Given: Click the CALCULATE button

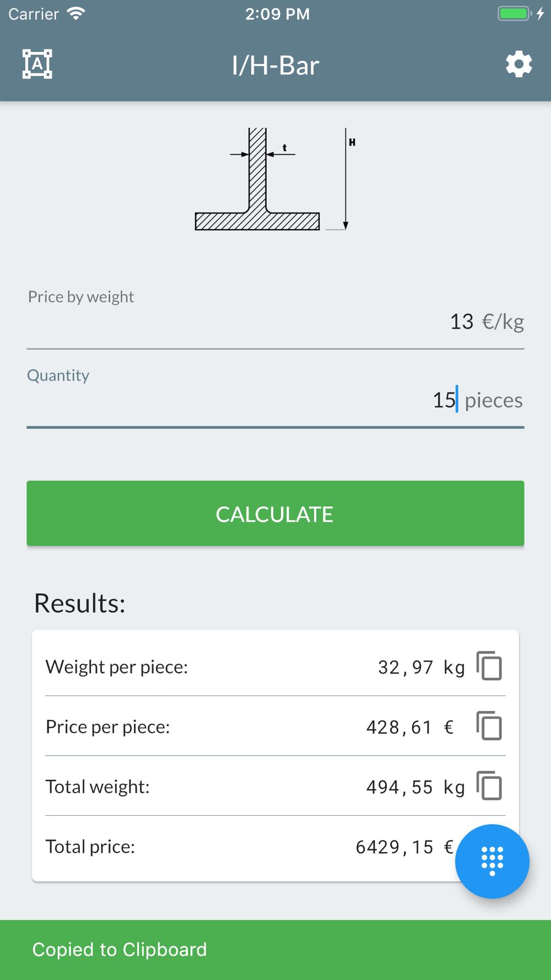Looking at the screenshot, I should pyautogui.click(x=275, y=513).
